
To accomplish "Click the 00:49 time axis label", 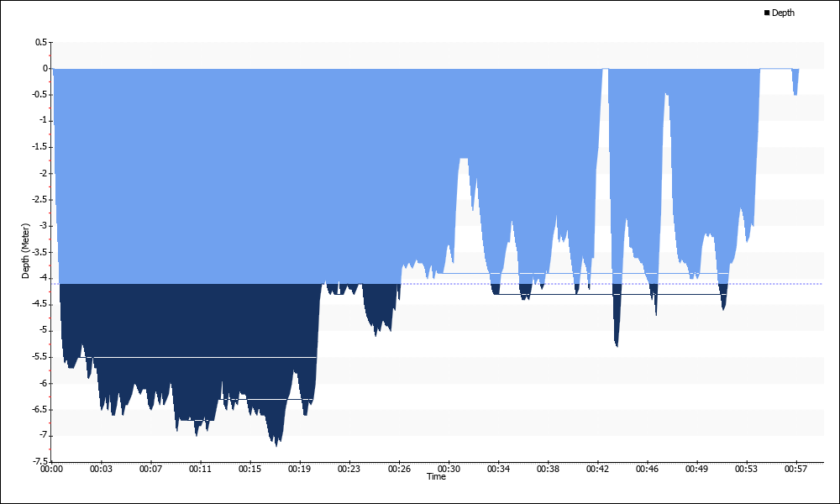I will pos(696,470).
